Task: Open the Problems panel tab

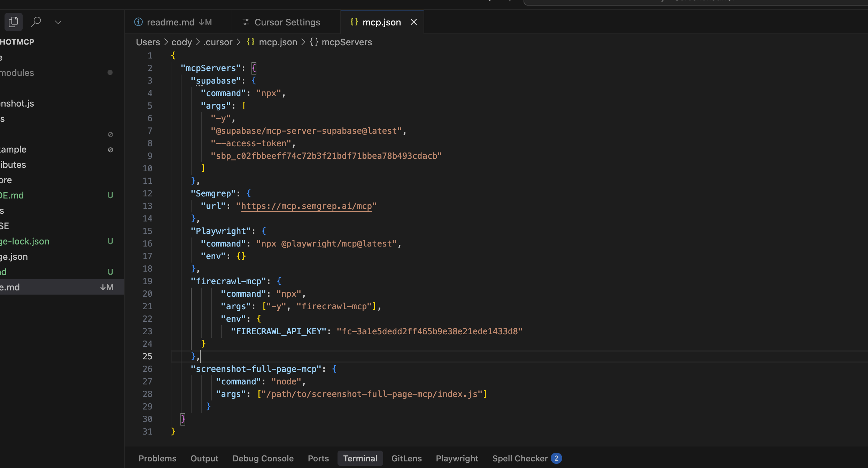Action: click(x=157, y=458)
